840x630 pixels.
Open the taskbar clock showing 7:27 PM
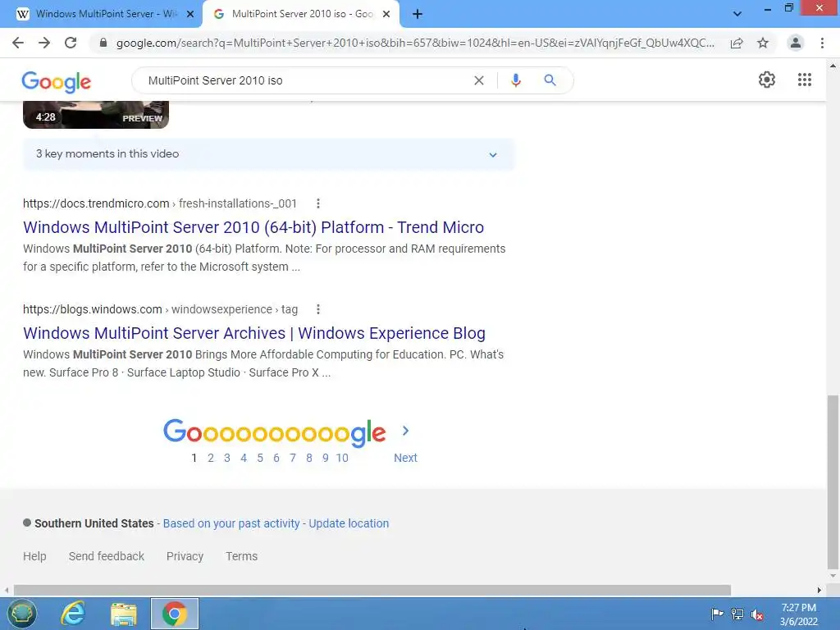click(798, 614)
